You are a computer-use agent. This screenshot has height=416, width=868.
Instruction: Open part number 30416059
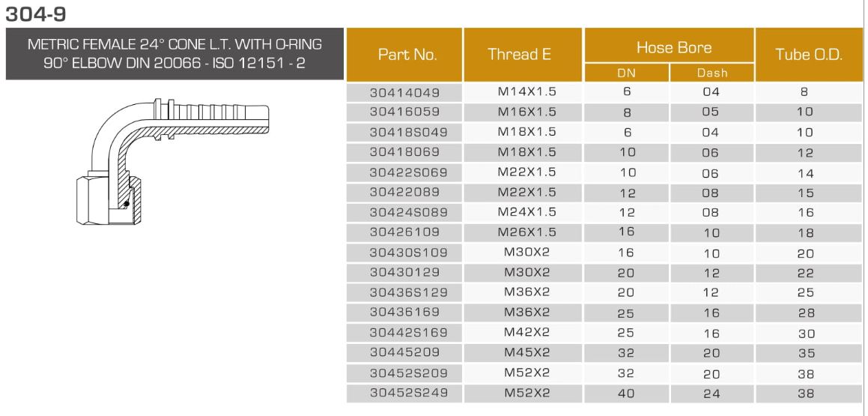pos(404,113)
